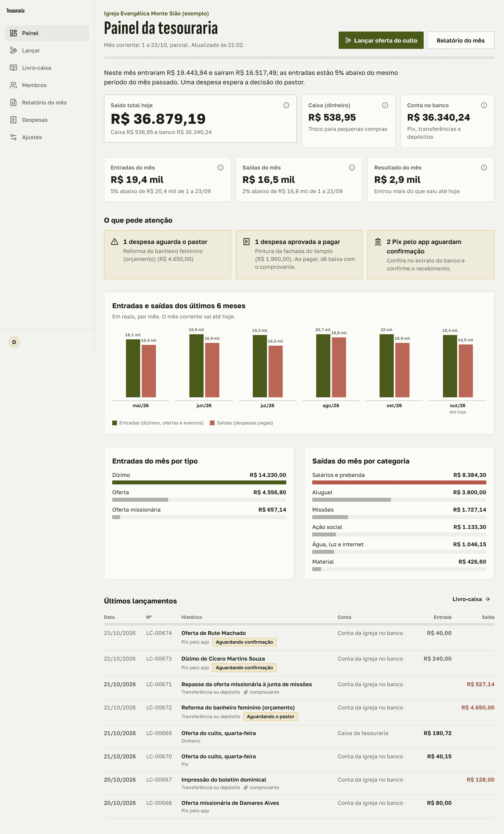Click the receipt icon on despesa aprovada alert
The height and width of the screenshot is (834, 504).
pos(246,242)
